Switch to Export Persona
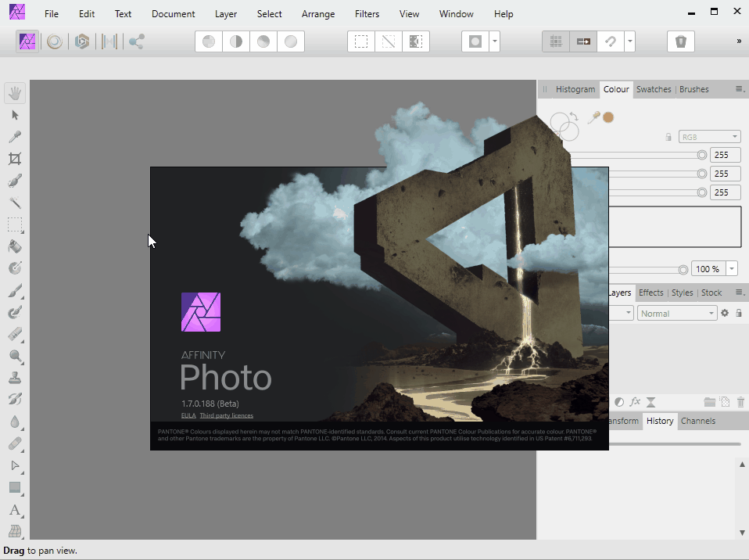This screenshot has width=749, height=560. coord(137,41)
